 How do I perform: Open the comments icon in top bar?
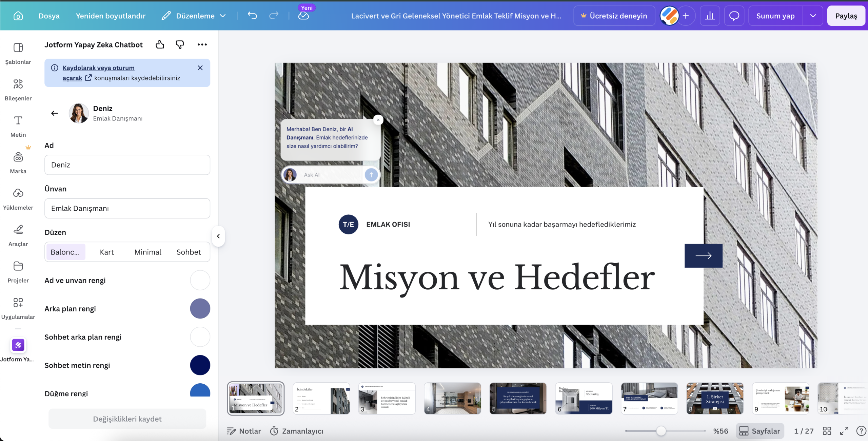click(x=734, y=16)
